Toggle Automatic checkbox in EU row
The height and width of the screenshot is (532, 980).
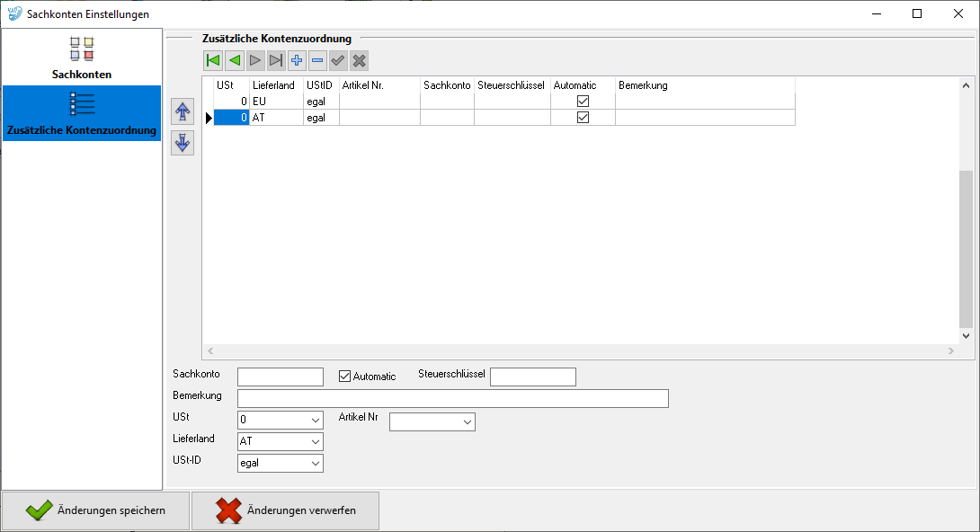pos(583,102)
